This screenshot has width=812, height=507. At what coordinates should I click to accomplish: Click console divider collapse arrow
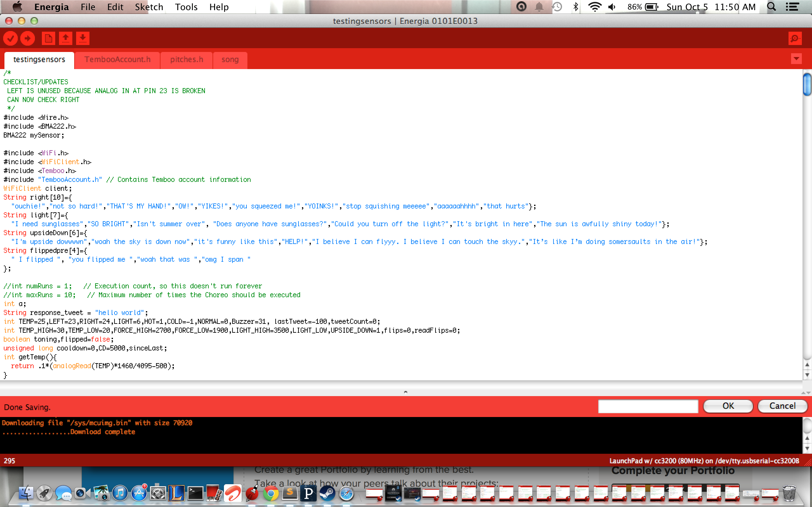[x=405, y=392]
